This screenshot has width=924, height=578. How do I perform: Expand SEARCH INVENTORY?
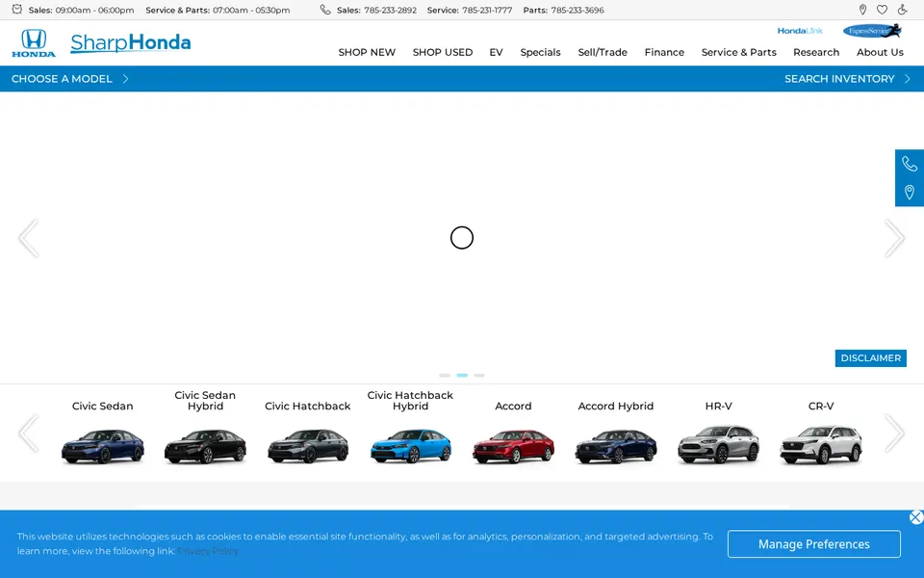point(847,78)
